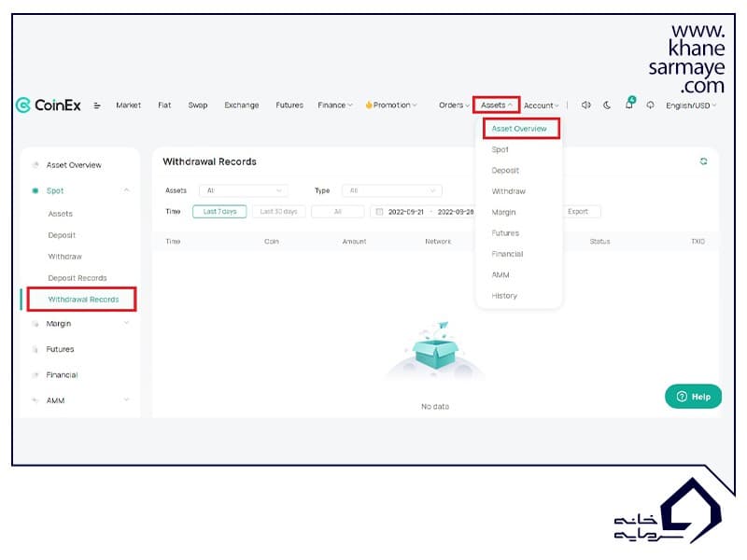747x560 pixels.
Task: Refresh the Withdrawal Records list
Action: 704,161
